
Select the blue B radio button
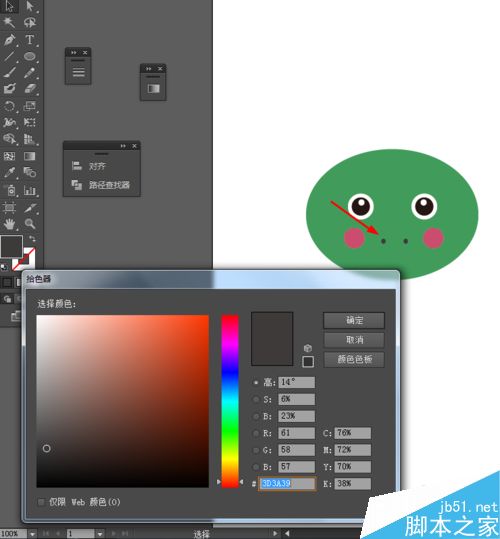coord(256,467)
